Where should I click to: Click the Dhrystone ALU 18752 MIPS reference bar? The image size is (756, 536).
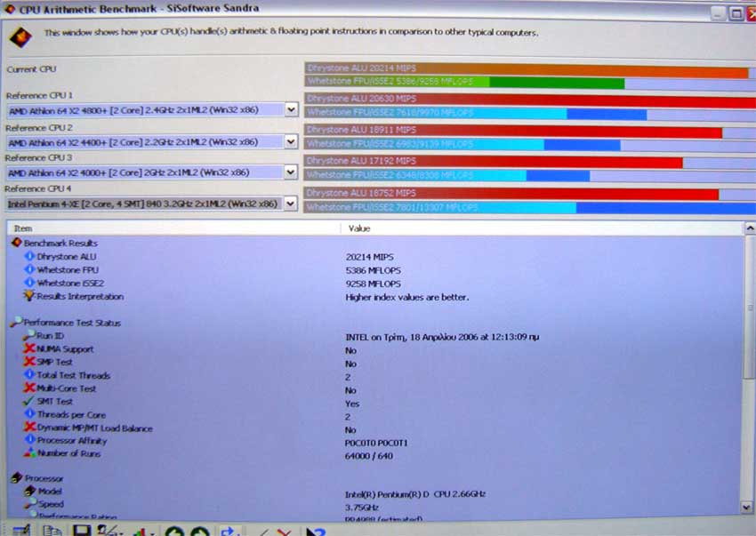click(x=511, y=193)
